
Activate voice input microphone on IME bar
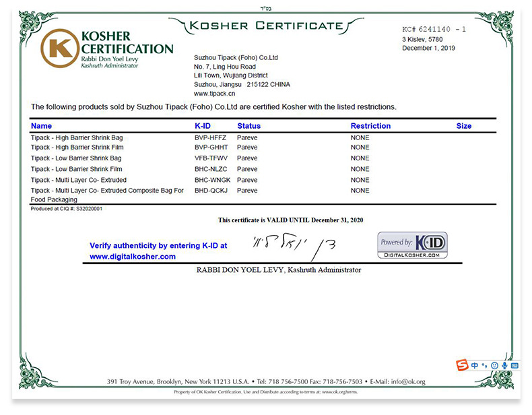pos(504,365)
